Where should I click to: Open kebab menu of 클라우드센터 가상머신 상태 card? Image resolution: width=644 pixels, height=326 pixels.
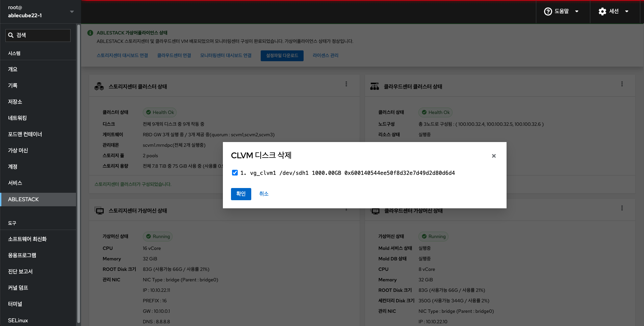622,208
